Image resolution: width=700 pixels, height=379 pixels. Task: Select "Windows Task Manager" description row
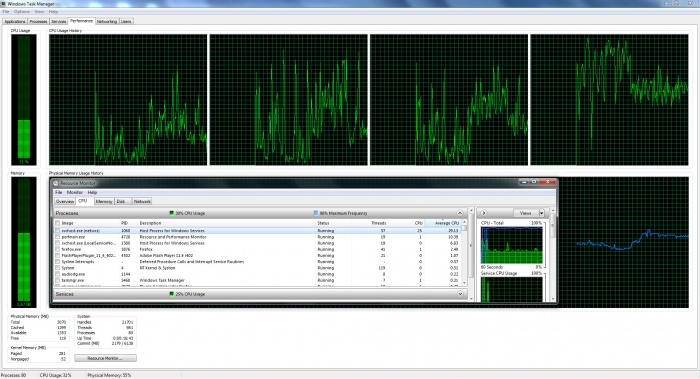point(162,280)
